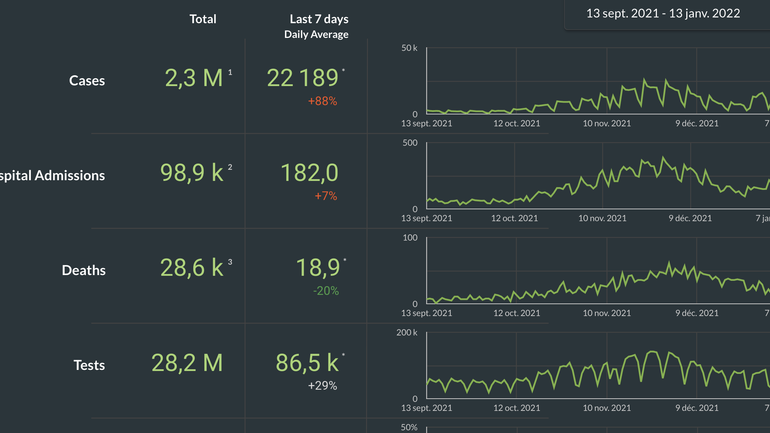Click the -20% change under Deaths average
This screenshot has height=433, width=770.
(325, 291)
